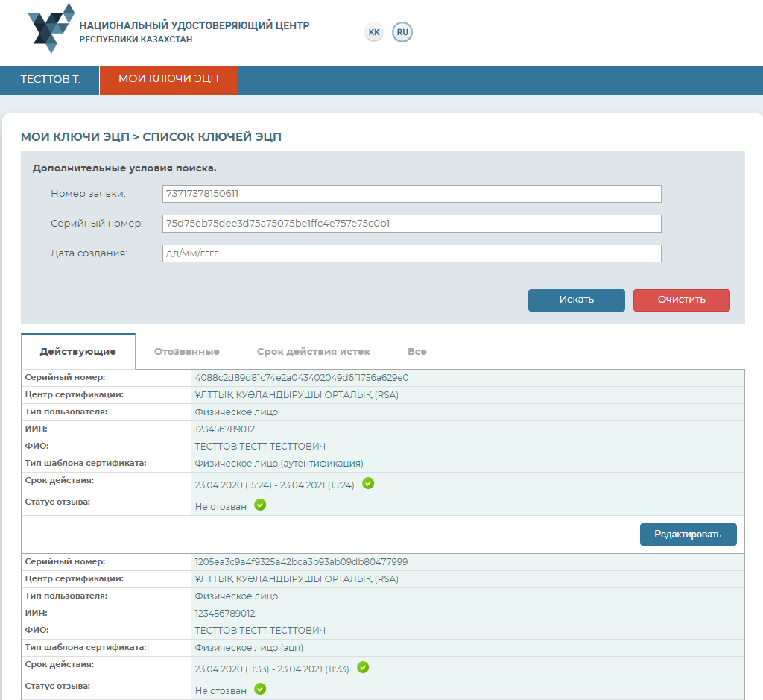Image resolution: width=763 pixels, height=700 pixels.
Task: Click green validity checkmark of second certificate
Action: [363, 667]
